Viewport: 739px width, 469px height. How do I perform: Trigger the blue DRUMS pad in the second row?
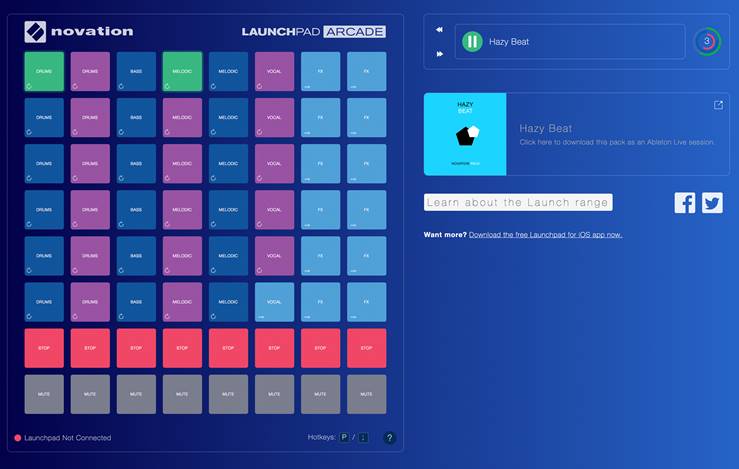[44, 117]
